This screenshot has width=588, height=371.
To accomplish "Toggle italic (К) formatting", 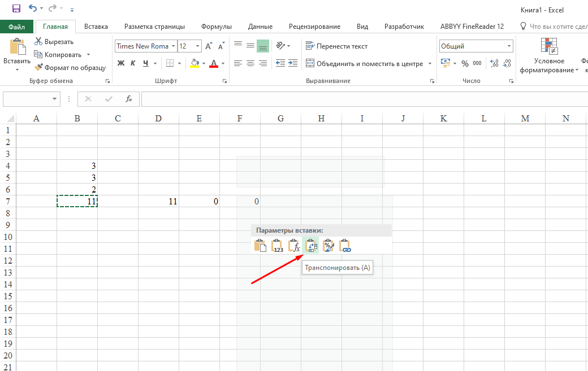I will [x=133, y=63].
